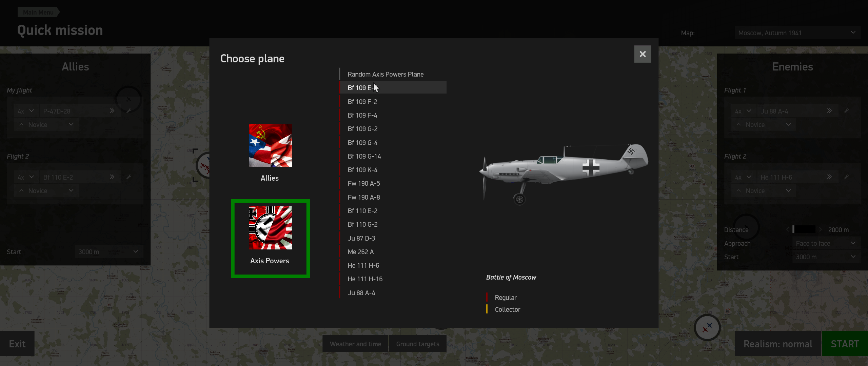The image size is (868, 366).
Task: Pick Bf 110 G-2 in plane list
Action: [x=393, y=224]
